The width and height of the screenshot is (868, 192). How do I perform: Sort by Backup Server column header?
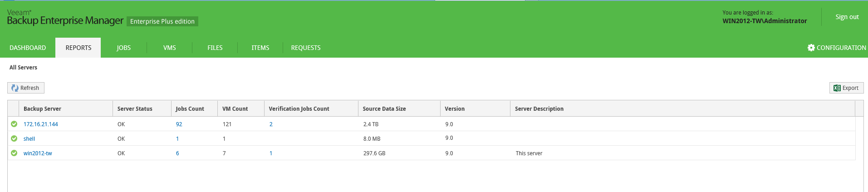[x=42, y=109]
